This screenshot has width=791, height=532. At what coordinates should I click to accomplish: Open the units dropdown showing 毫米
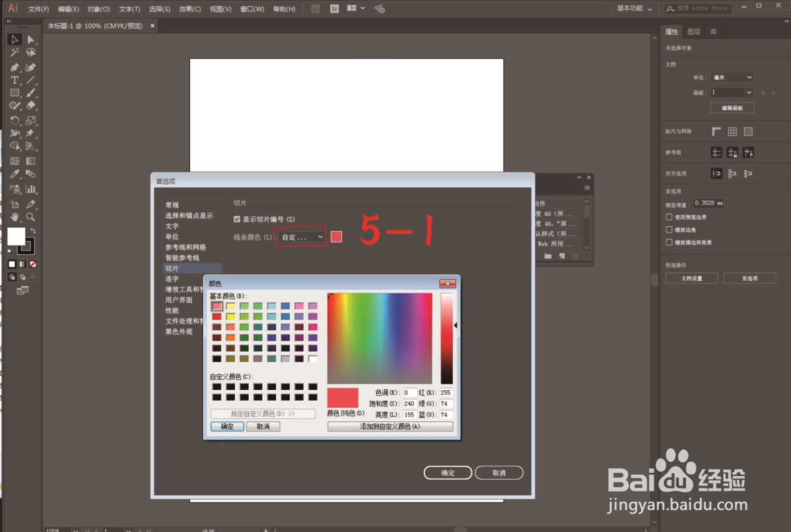pyautogui.click(x=732, y=78)
